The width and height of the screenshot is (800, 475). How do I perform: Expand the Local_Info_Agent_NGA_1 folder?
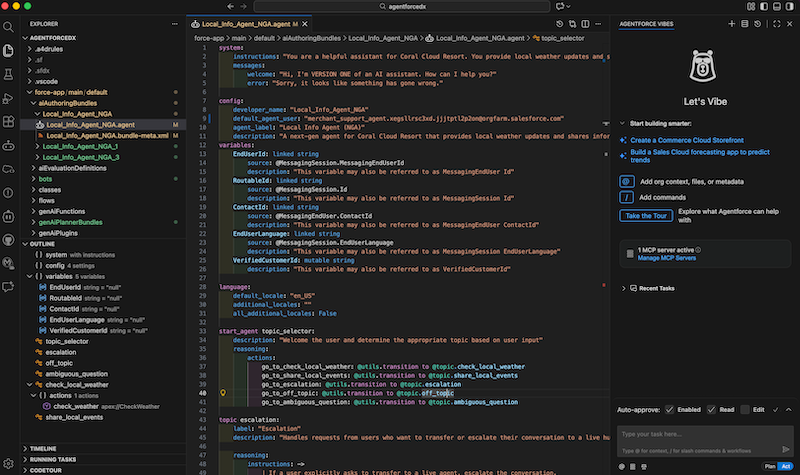pos(80,146)
